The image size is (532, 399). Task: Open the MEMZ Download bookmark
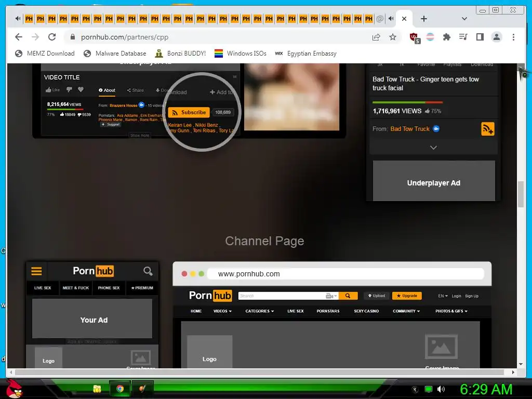45,54
